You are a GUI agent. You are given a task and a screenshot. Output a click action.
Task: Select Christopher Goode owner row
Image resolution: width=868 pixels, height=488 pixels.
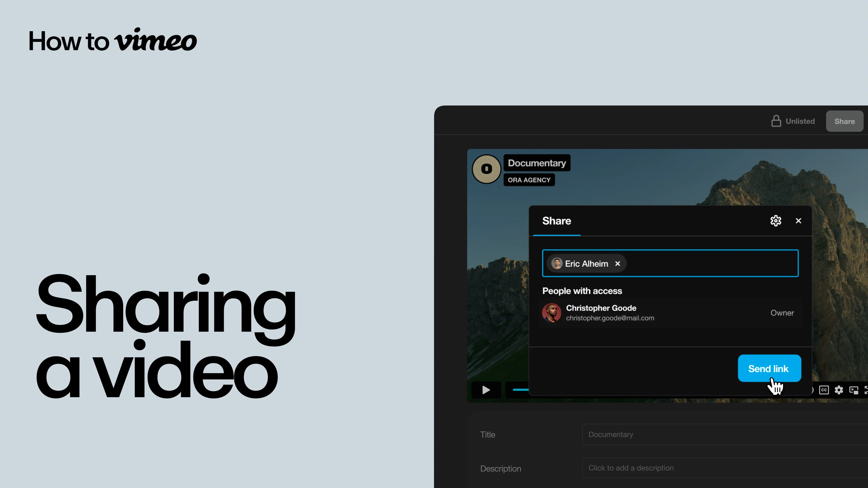tap(670, 313)
